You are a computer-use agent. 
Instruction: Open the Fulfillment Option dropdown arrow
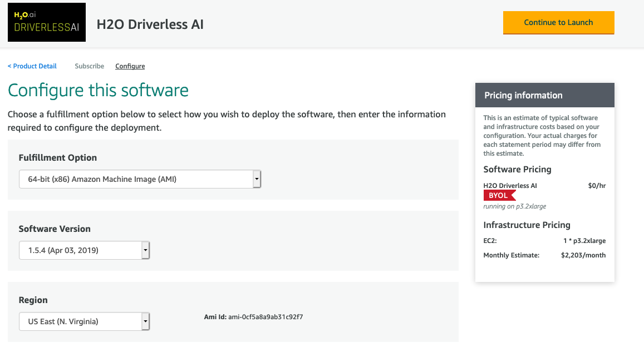click(256, 179)
